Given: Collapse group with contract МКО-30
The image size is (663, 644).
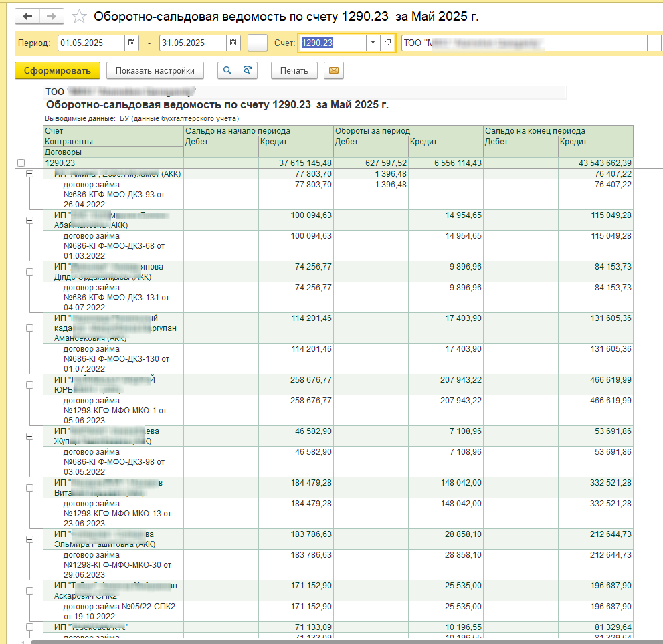Looking at the screenshot, I should pyautogui.click(x=29, y=539).
